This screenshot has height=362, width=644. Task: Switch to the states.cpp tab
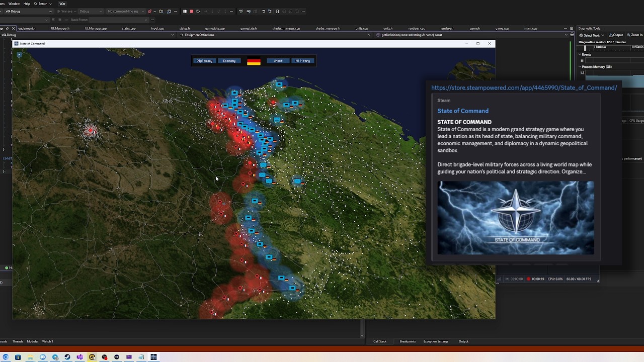(129, 29)
